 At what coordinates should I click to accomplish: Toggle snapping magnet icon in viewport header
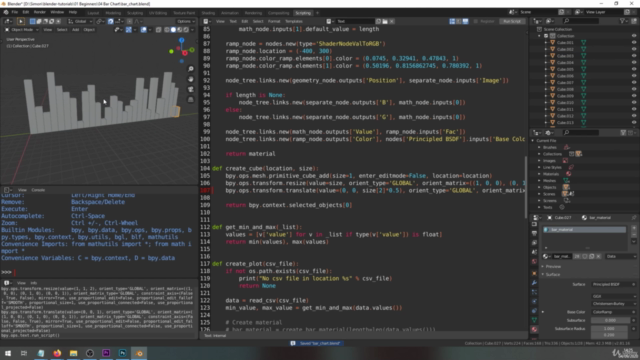point(111,21)
